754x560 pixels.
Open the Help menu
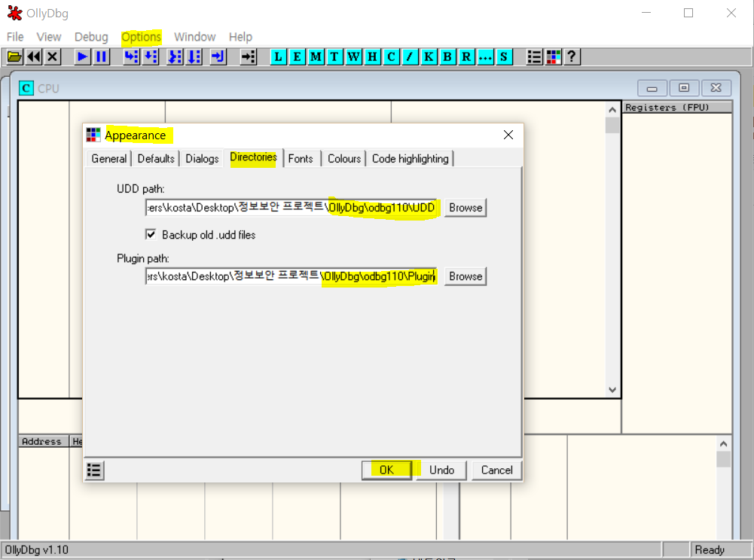(240, 37)
